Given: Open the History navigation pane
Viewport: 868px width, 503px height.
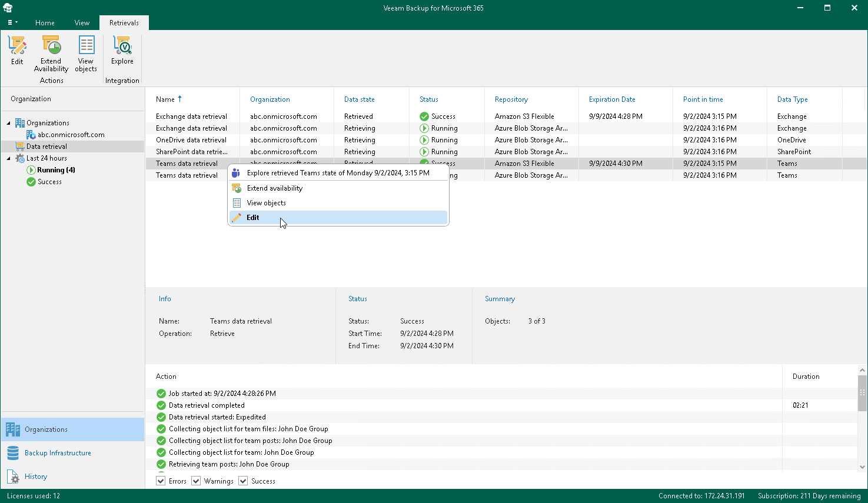Looking at the screenshot, I should 72,477.
